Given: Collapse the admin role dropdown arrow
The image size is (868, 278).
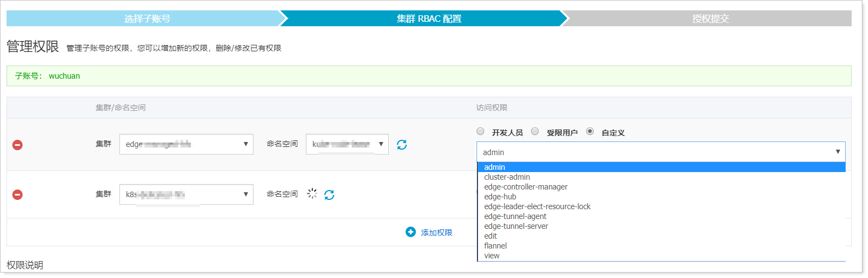Looking at the screenshot, I should [837, 152].
